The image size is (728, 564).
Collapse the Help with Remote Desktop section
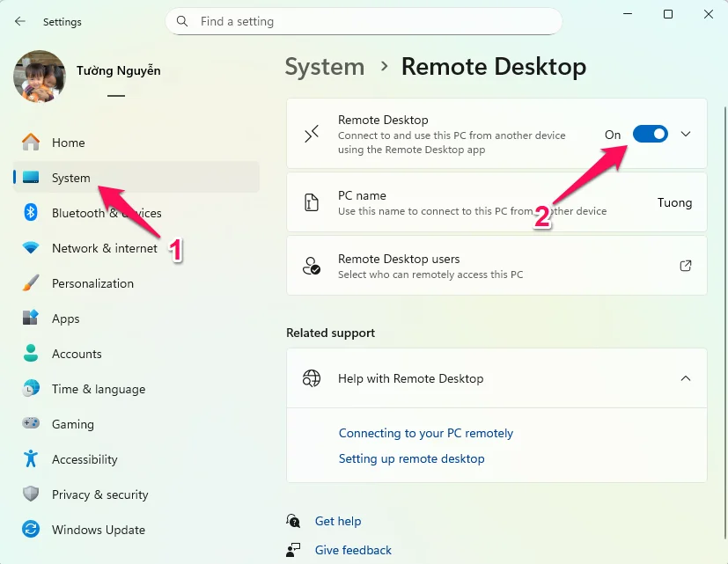[686, 378]
